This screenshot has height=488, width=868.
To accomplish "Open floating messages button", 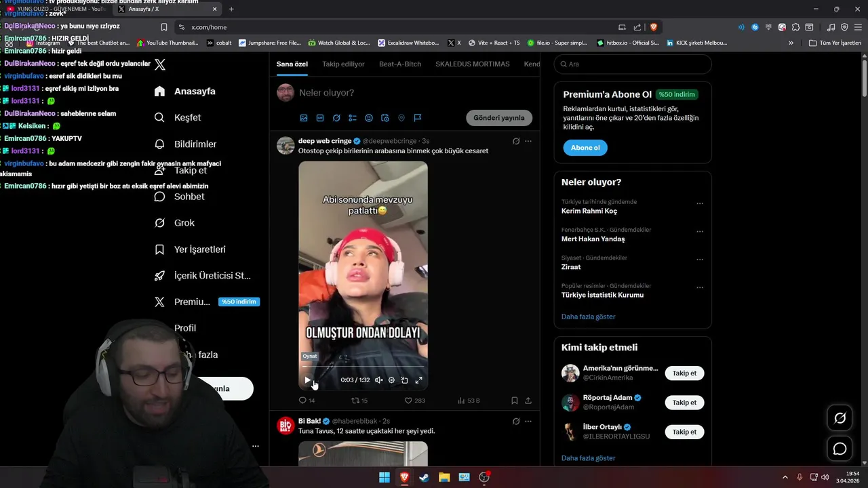I will [x=840, y=449].
